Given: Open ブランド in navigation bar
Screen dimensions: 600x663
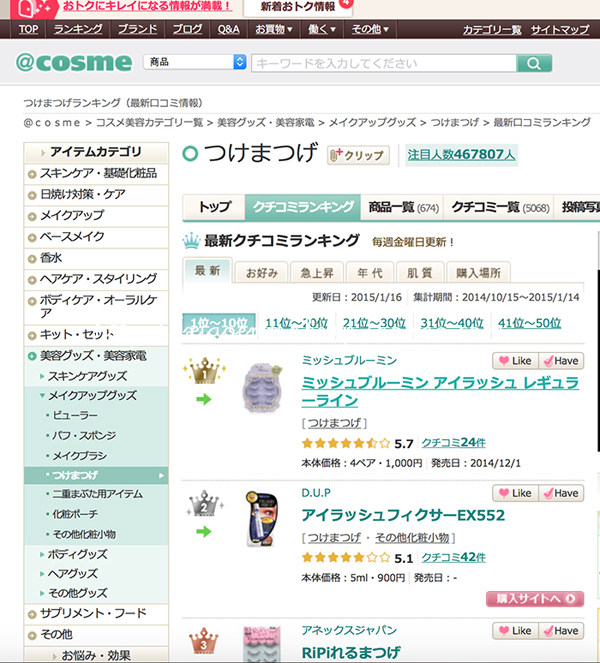Looking at the screenshot, I should pos(137,29).
